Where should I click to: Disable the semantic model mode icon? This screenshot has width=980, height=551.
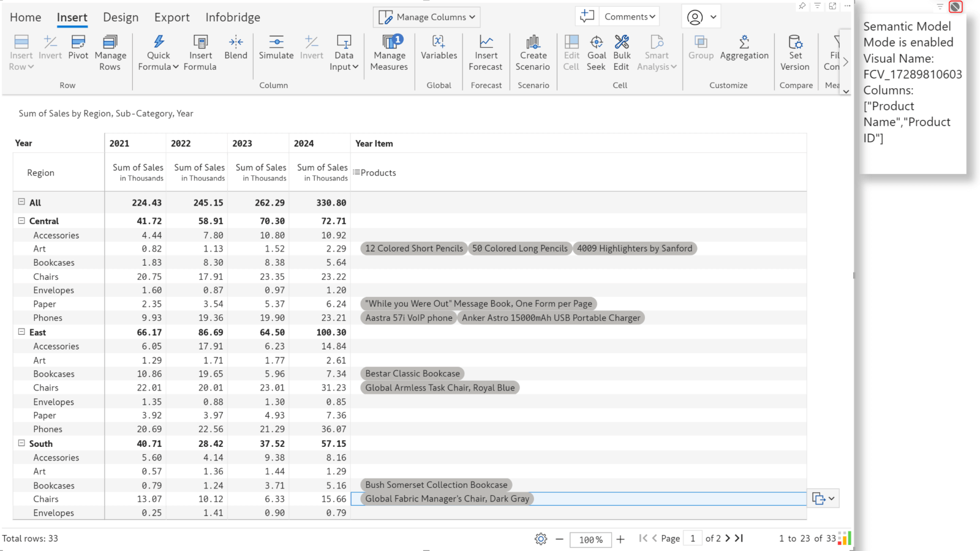coord(956,7)
